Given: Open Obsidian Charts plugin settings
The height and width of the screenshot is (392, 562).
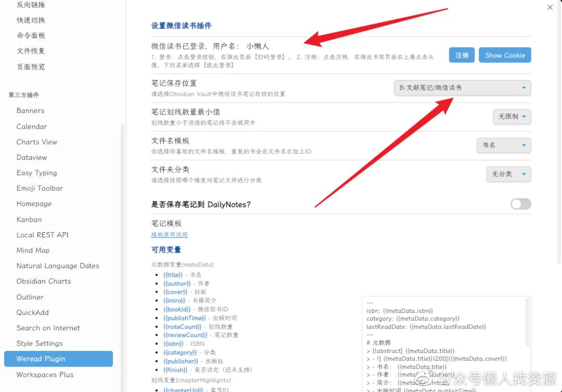Looking at the screenshot, I should click(x=44, y=281).
